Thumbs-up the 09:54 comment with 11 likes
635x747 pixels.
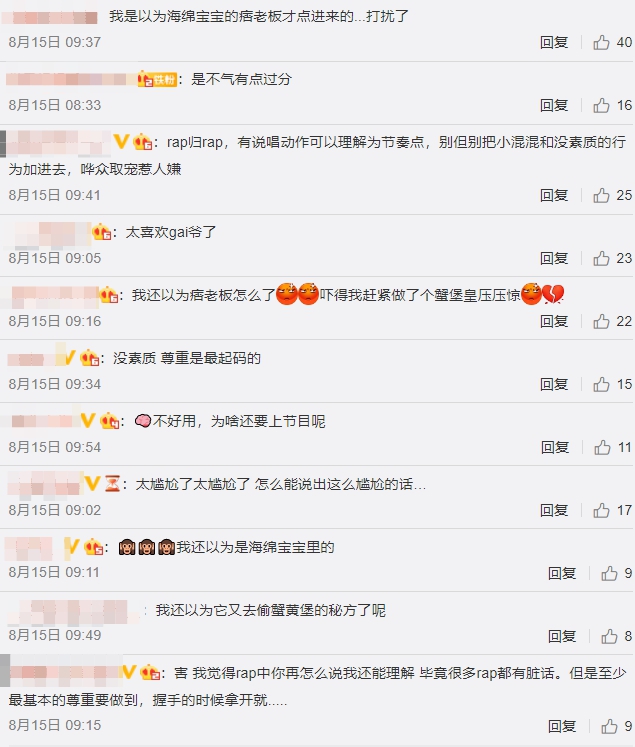coord(602,447)
